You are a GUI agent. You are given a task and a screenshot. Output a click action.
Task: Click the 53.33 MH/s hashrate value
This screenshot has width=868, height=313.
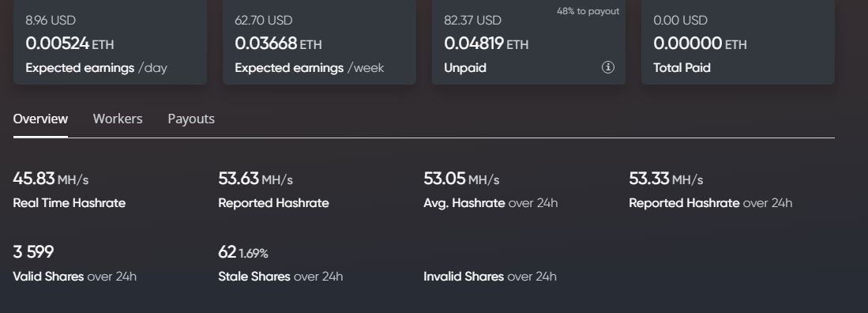pos(666,179)
